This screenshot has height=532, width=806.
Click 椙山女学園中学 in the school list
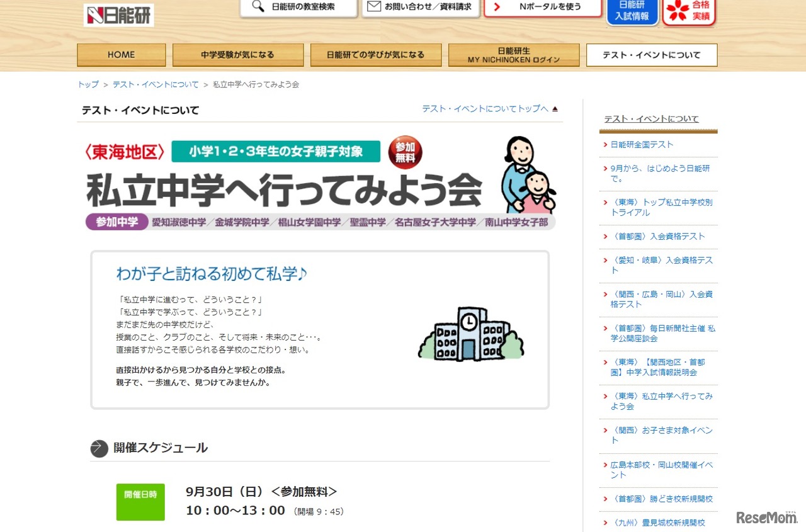click(x=309, y=223)
